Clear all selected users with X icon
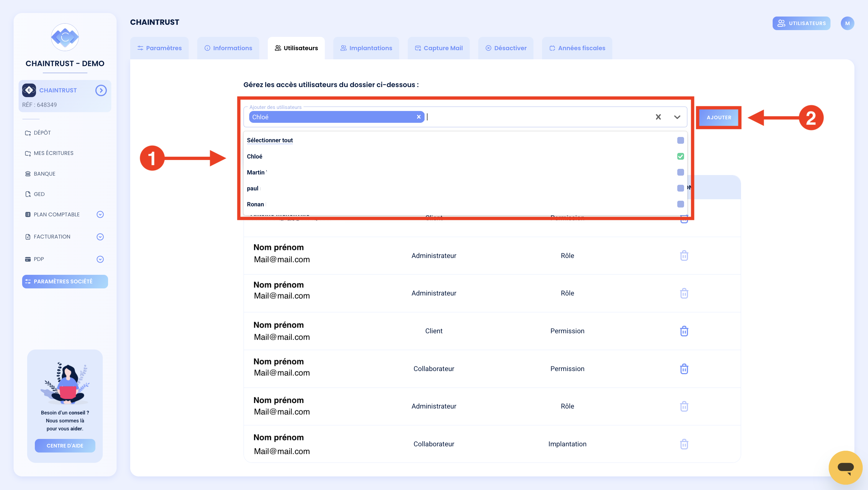This screenshot has width=868, height=490. tap(658, 117)
